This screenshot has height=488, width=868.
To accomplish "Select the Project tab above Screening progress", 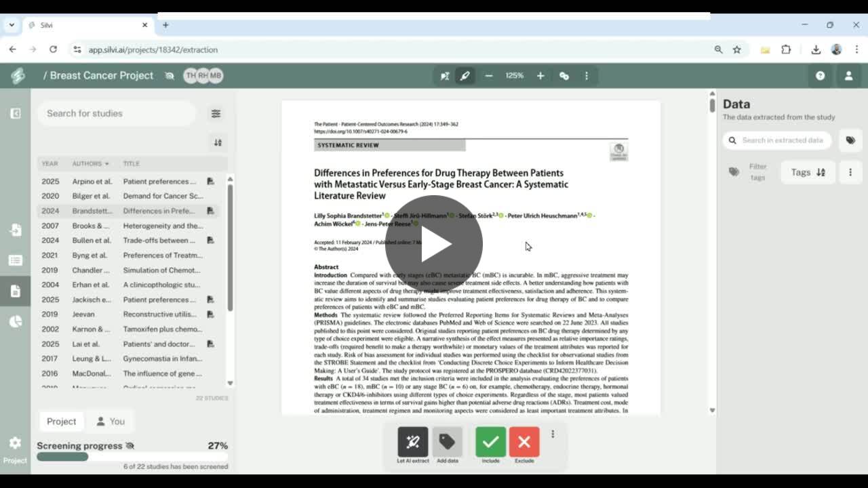I will coord(61,421).
